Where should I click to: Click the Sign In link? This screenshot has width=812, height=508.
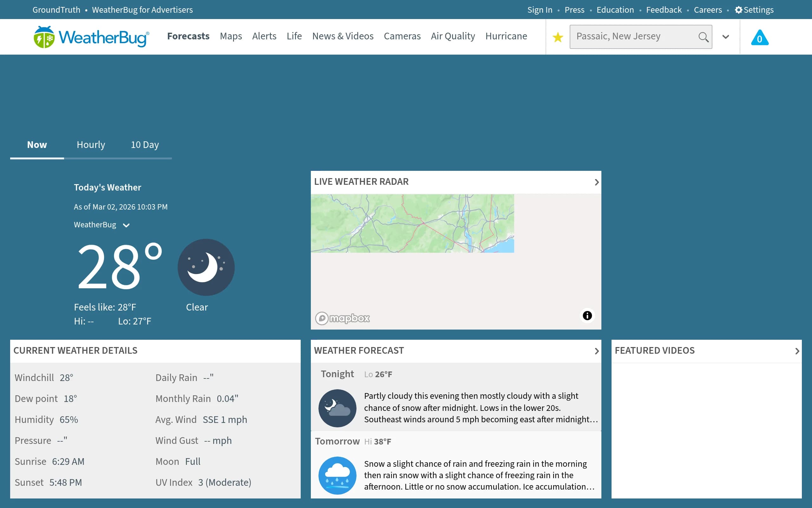pyautogui.click(x=540, y=10)
